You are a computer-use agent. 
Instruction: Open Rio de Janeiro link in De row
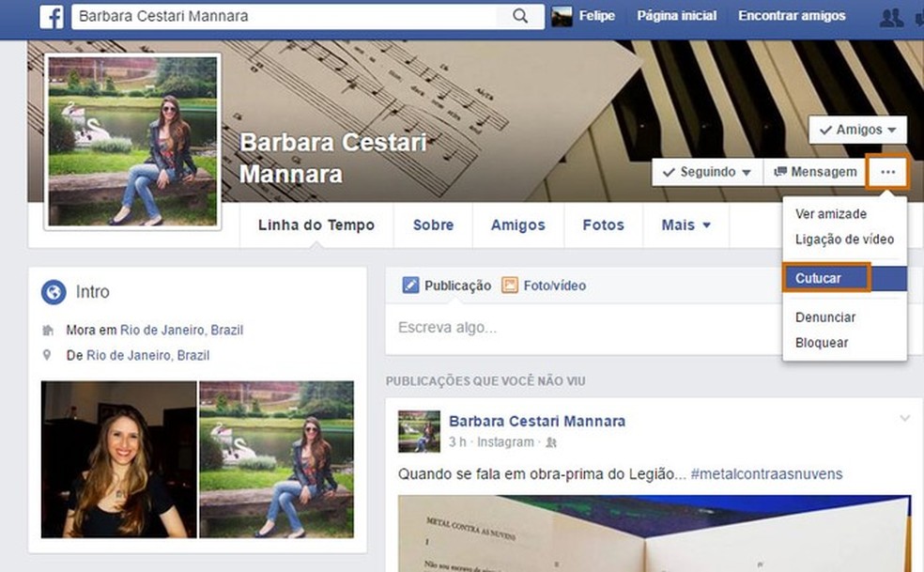(x=148, y=356)
